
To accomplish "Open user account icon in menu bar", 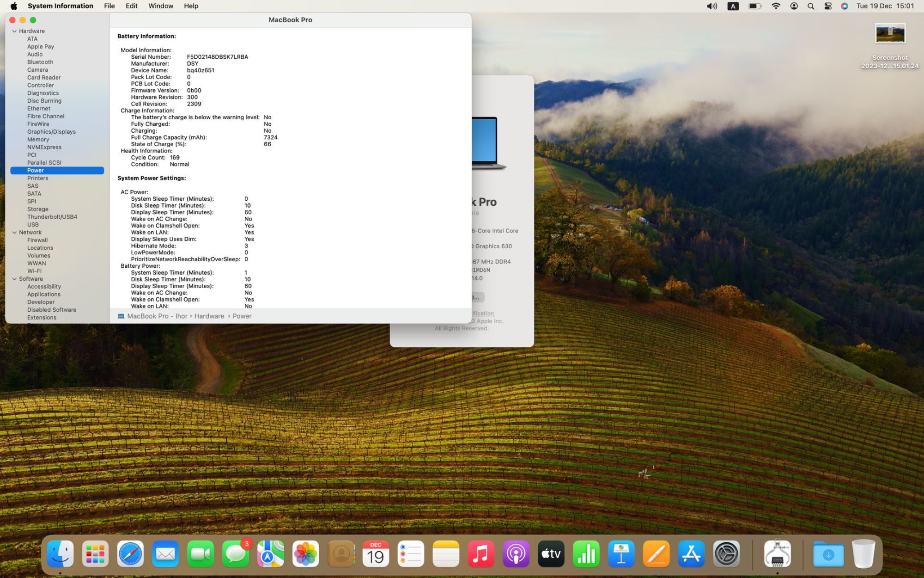I will (x=794, y=6).
